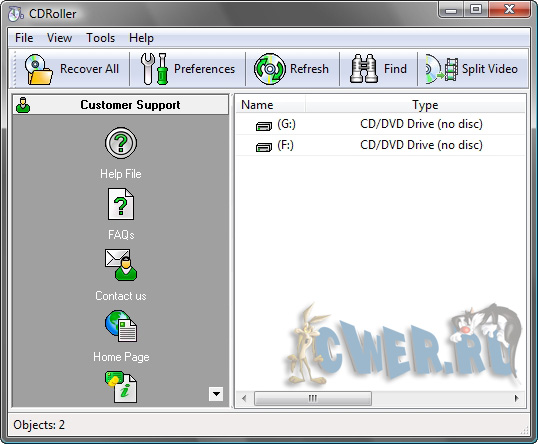The height and width of the screenshot is (444, 538).
Task: Click the Contact us envelope icon
Action: pos(121,265)
